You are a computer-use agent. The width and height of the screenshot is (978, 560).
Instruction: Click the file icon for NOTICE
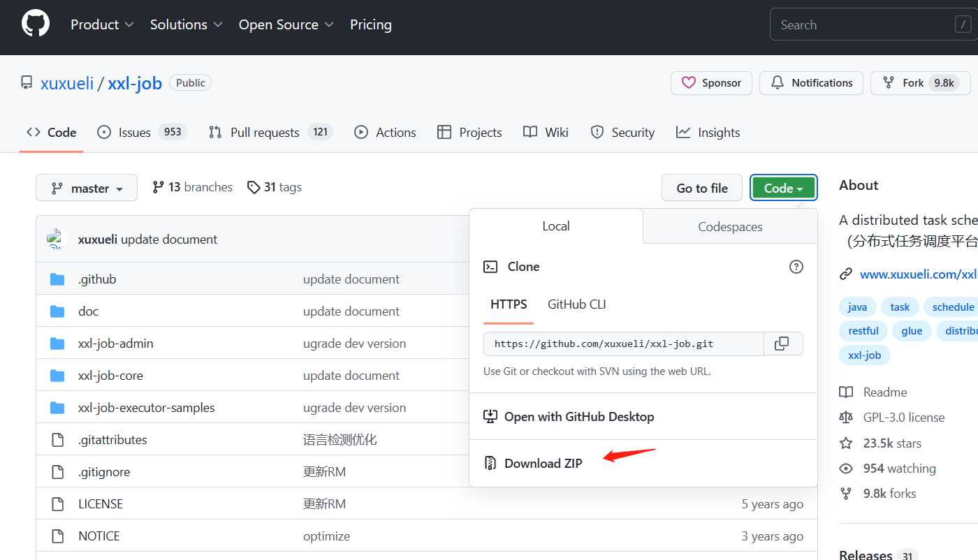(x=58, y=536)
